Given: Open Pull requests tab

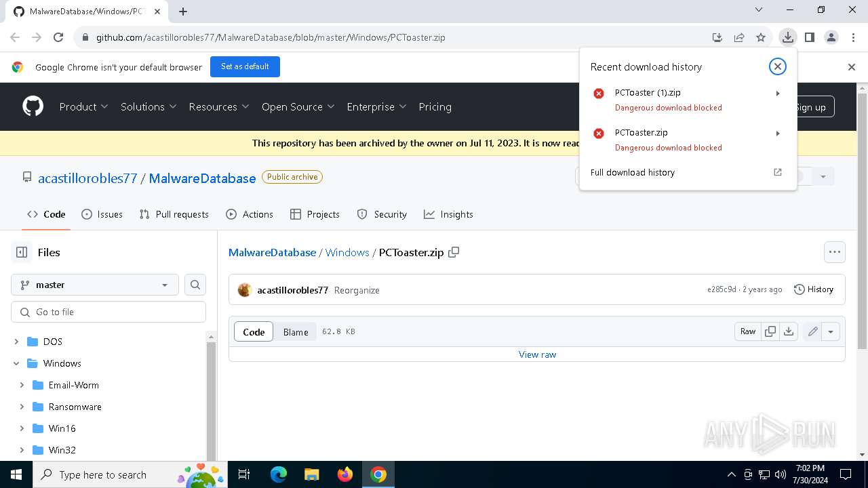Looking at the screenshot, I should point(174,214).
